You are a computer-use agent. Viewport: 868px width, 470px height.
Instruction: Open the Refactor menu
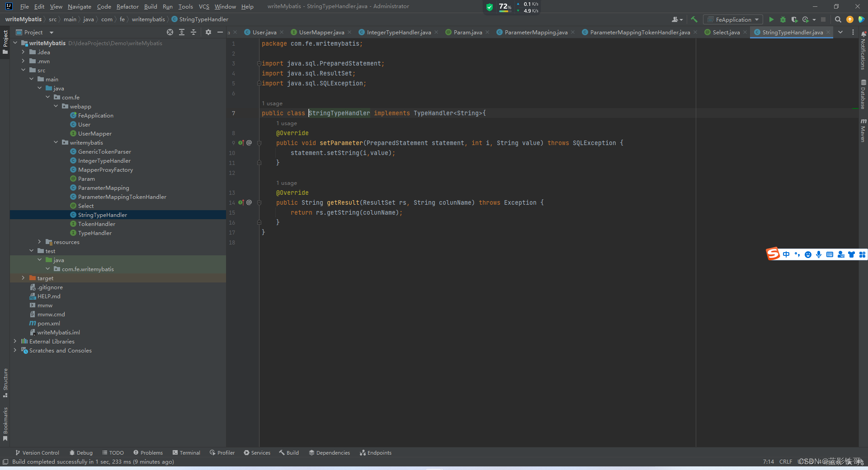tap(127, 6)
